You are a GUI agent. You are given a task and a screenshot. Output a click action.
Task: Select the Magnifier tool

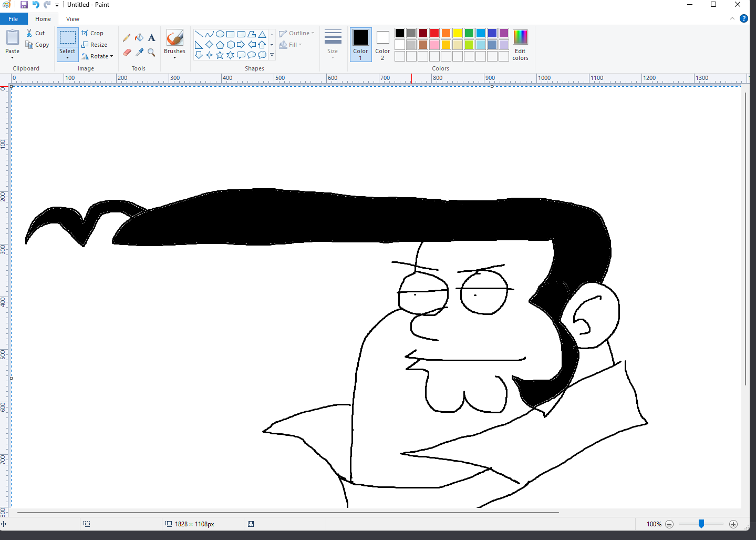click(x=151, y=52)
